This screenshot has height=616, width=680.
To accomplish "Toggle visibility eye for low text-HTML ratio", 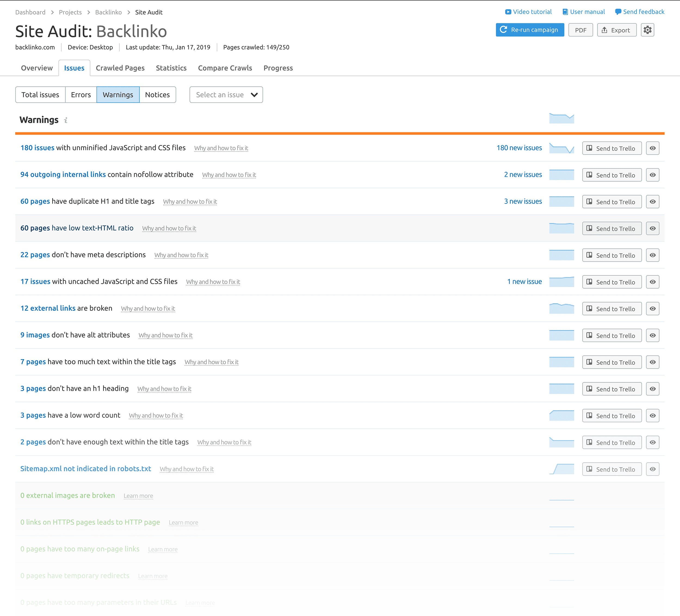I will click(652, 228).
